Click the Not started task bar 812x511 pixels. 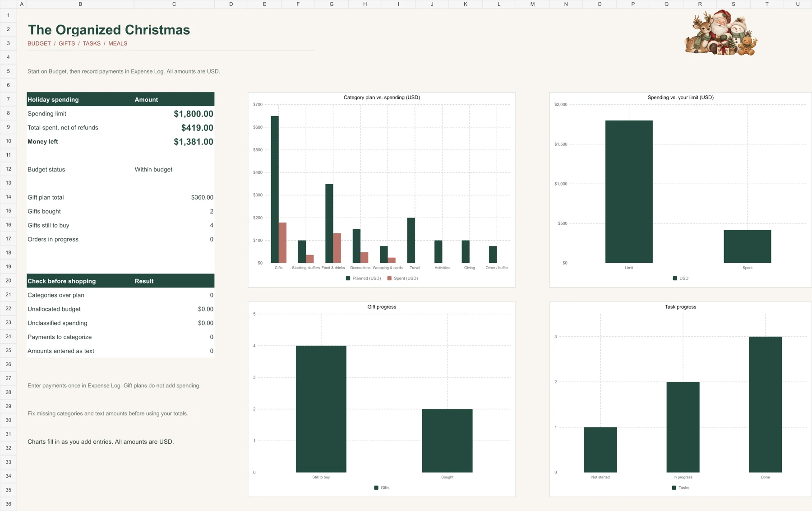pos(600,450)
